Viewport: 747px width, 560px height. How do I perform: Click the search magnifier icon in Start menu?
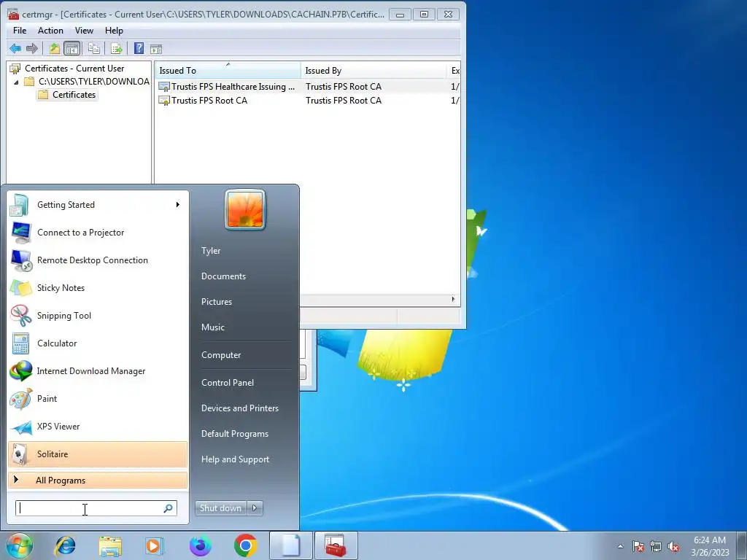coord(169,508)
